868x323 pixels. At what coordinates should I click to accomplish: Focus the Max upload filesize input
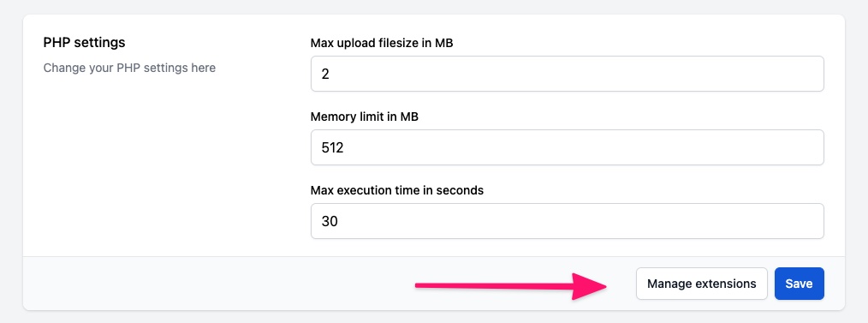[x=568, y=74]
